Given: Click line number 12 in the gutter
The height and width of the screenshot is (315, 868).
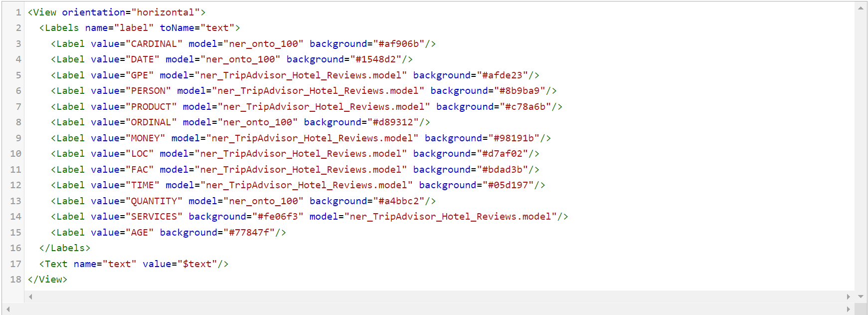Looking at the screenshot, I should point(16,185).
